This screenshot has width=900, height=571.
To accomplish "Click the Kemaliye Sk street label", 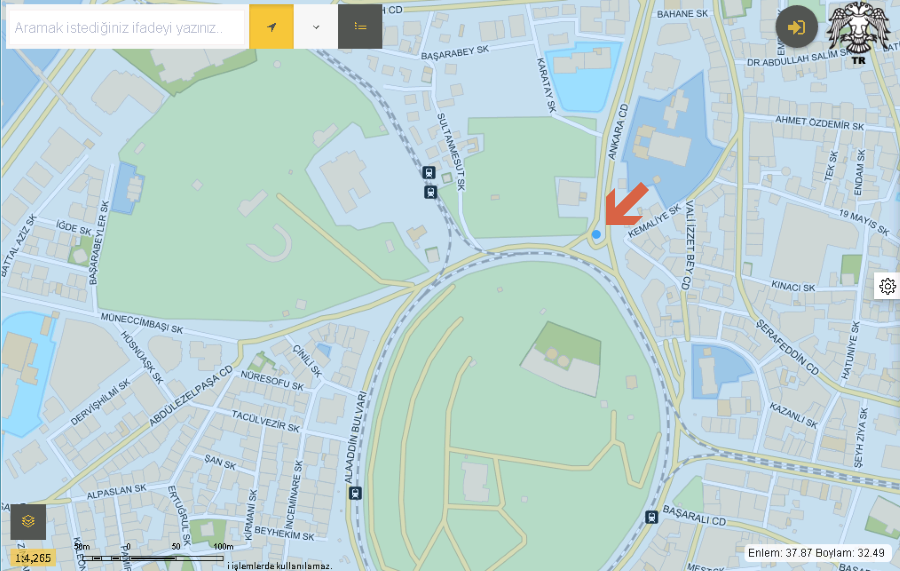I will (x=654, y=220).
